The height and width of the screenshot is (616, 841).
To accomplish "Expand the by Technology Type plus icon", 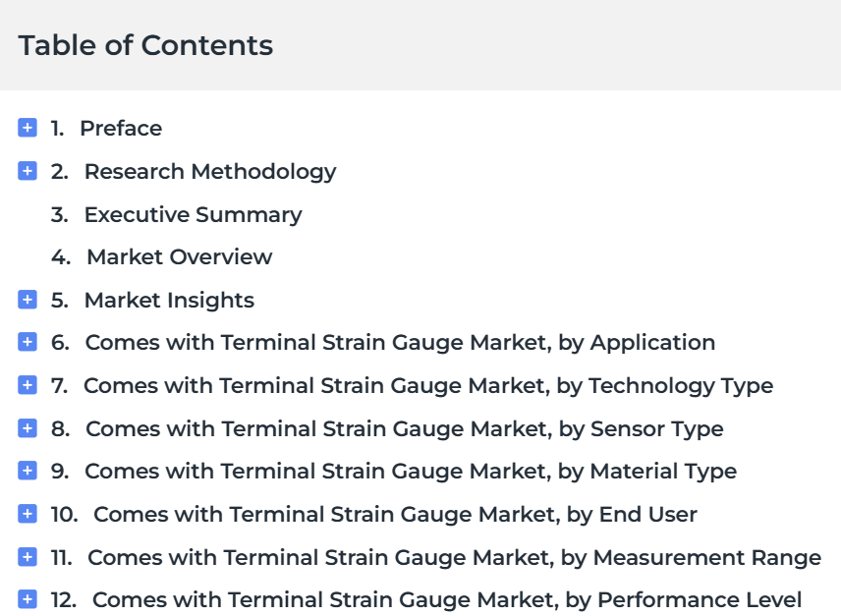I will tap(28, 385).
